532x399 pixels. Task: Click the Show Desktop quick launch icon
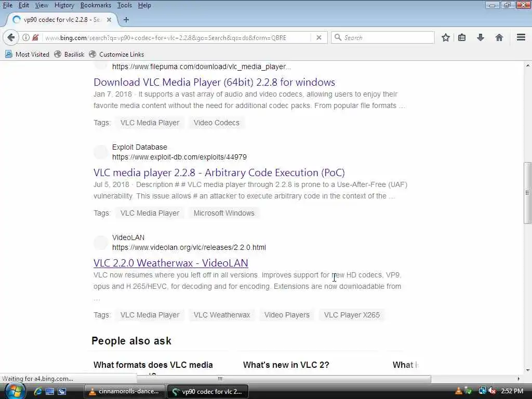click(x=50, y=392)
